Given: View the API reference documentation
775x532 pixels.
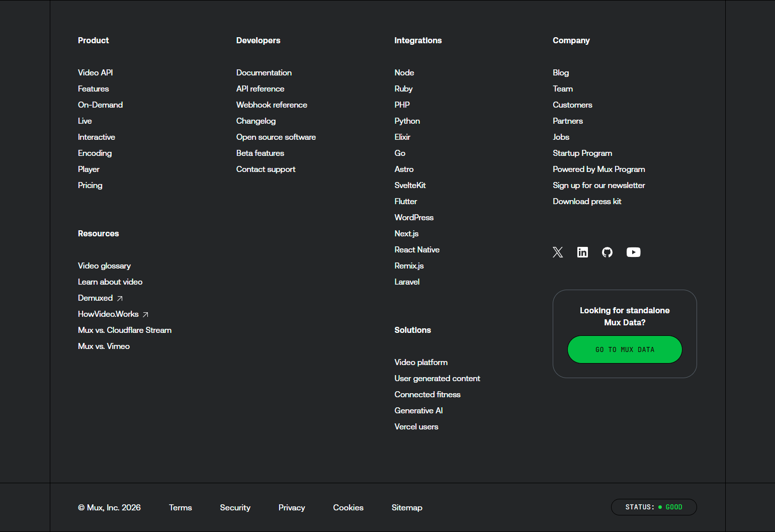Looking at the screenshot, I should [260, 88].
